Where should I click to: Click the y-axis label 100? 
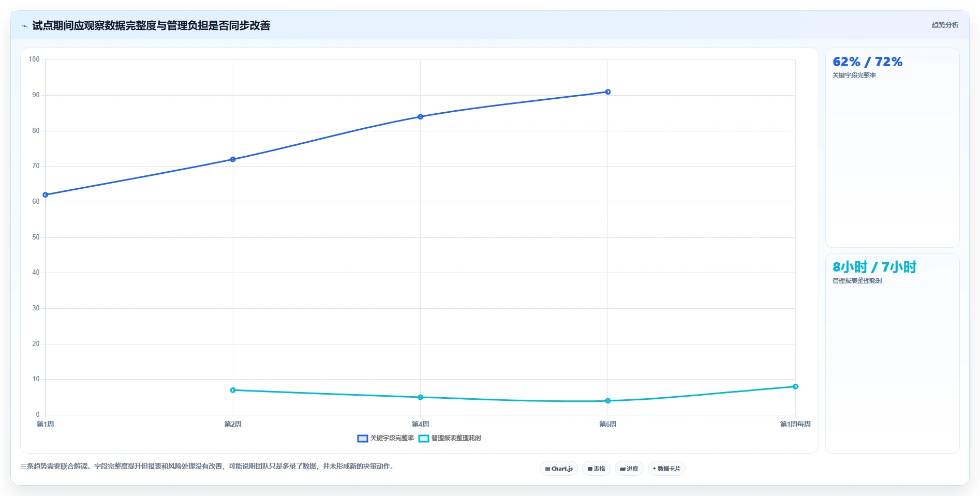(x=34, y=59)
